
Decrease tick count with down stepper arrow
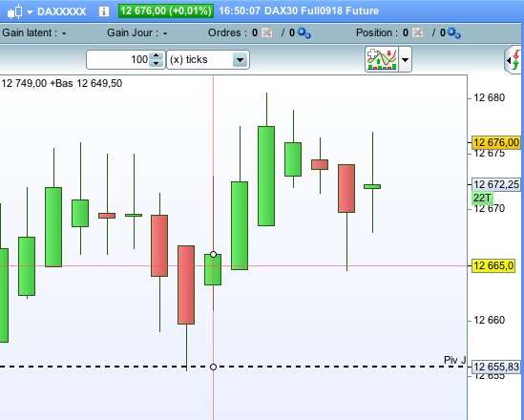[x=157, y=64]
